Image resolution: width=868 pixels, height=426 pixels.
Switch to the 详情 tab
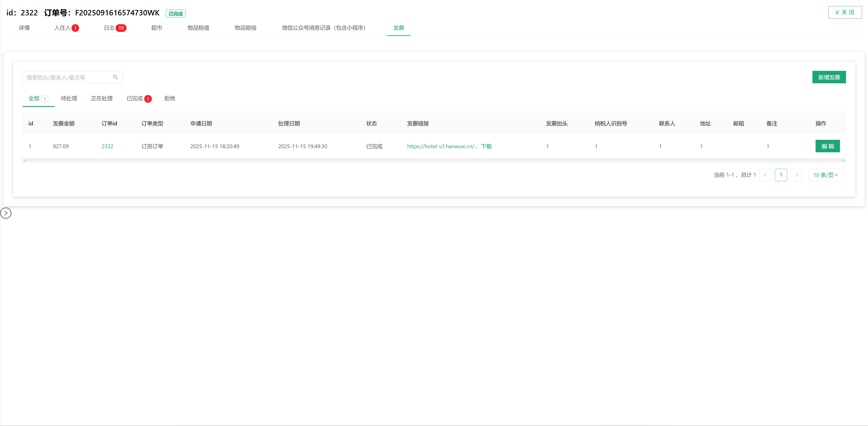(24, 28)
